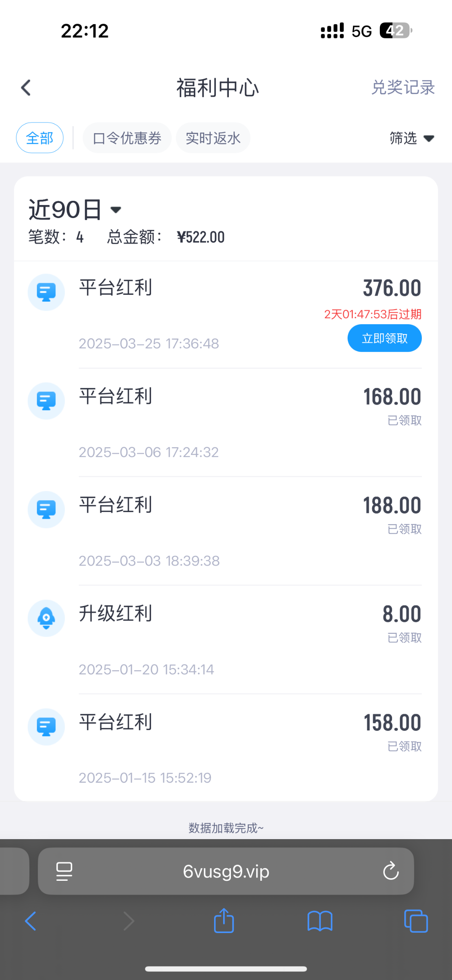
Task: Open the Safari share sheet
Action: click(x=224, y=921)
